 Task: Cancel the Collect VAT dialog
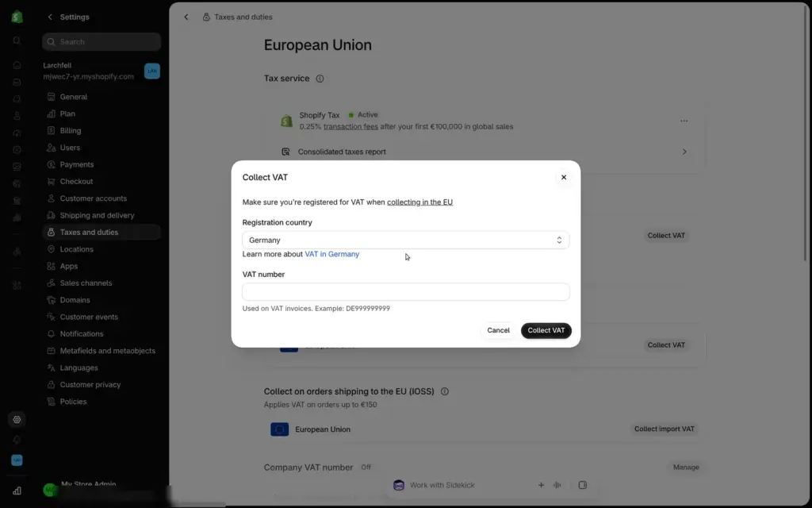(498, 330)
